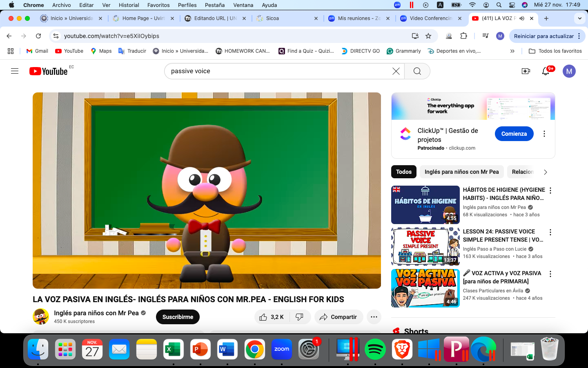Dislike the video with thumbs down
The height and width of the screenshot is (368, 588).
[300, 317]
